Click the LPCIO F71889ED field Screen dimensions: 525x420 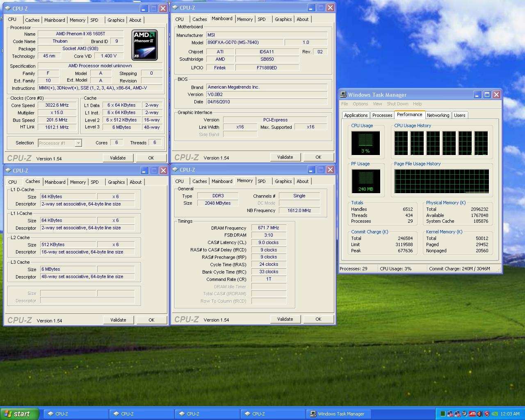point(267,68)
